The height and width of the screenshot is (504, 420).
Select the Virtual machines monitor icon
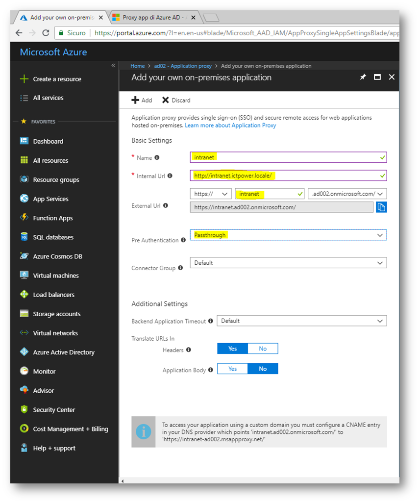[x=24, y=275]
